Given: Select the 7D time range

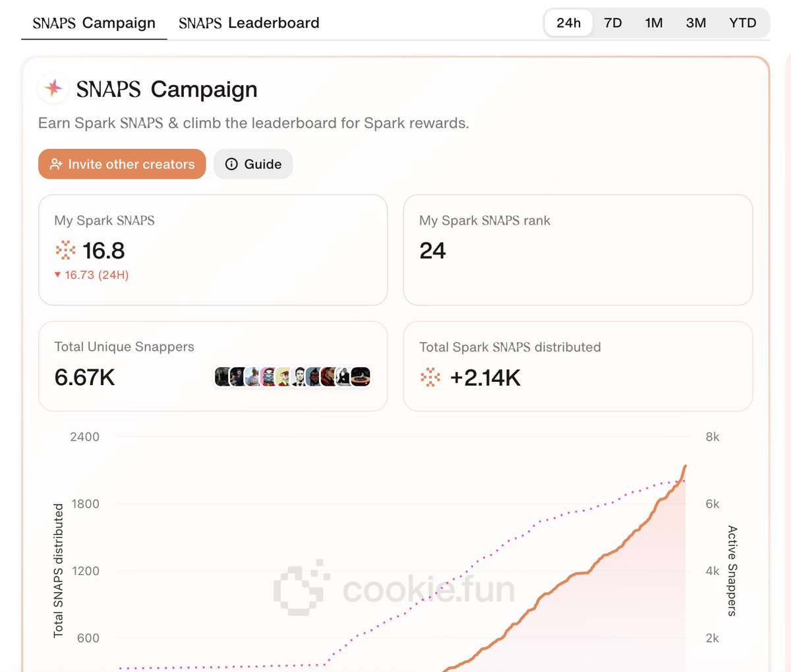Looking at the screenshot, I should [613, 23].
